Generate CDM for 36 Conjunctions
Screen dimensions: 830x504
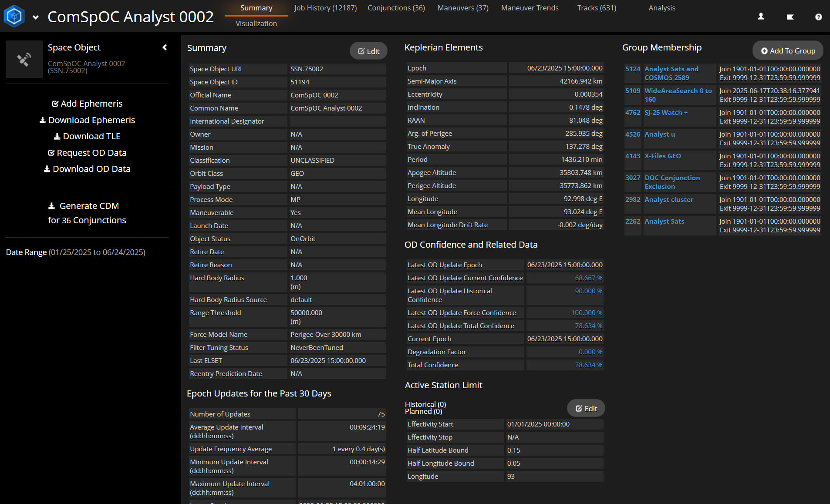[x=87, y=213]
